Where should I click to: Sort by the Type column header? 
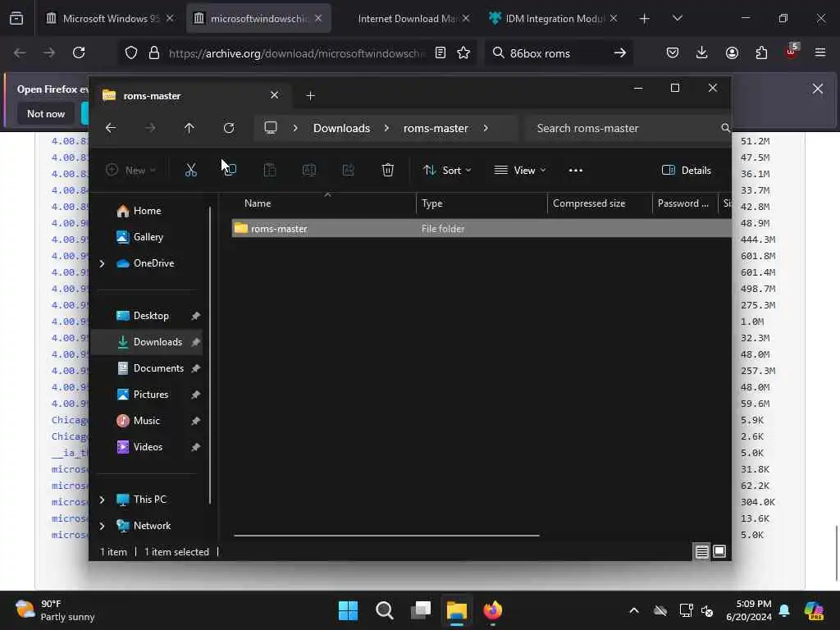click(482, 203)
